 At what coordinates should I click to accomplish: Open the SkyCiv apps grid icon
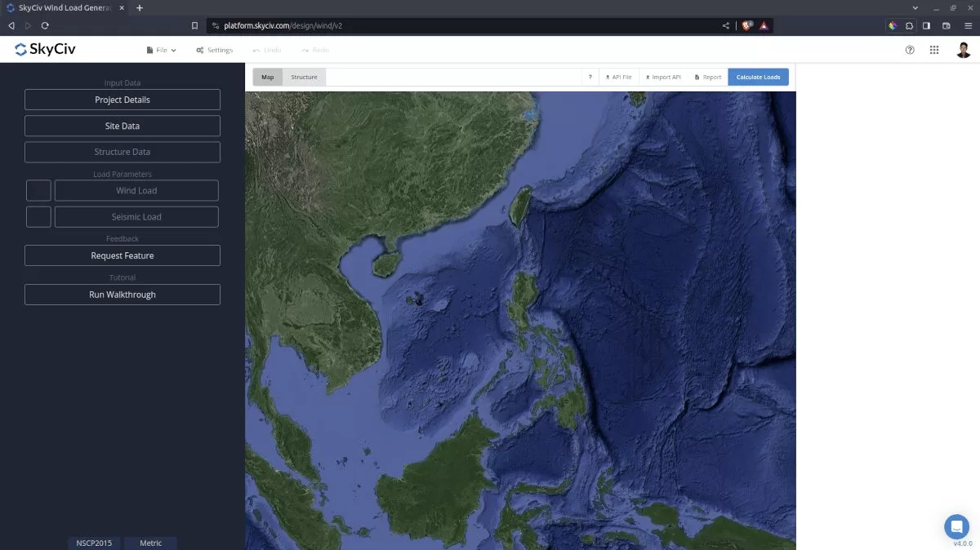click(934, 50)
